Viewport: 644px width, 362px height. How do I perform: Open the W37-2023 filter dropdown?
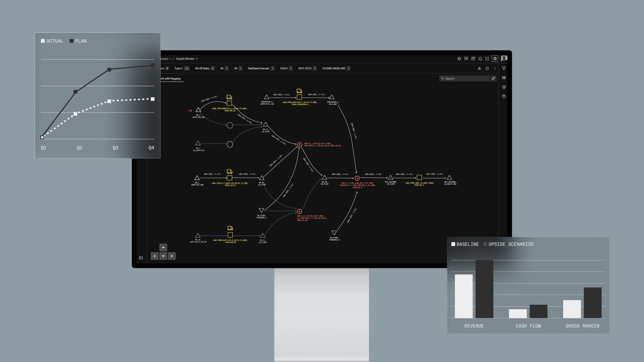tap(305, 68)
